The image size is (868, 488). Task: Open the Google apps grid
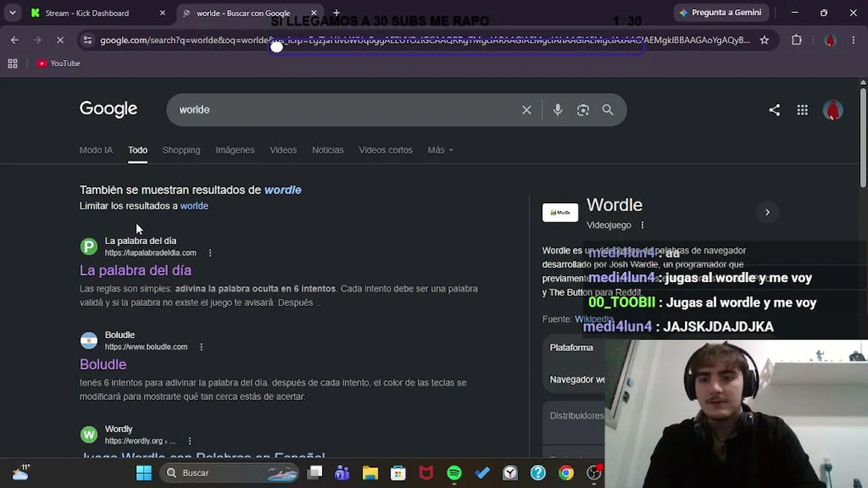(x=802, y=110)
